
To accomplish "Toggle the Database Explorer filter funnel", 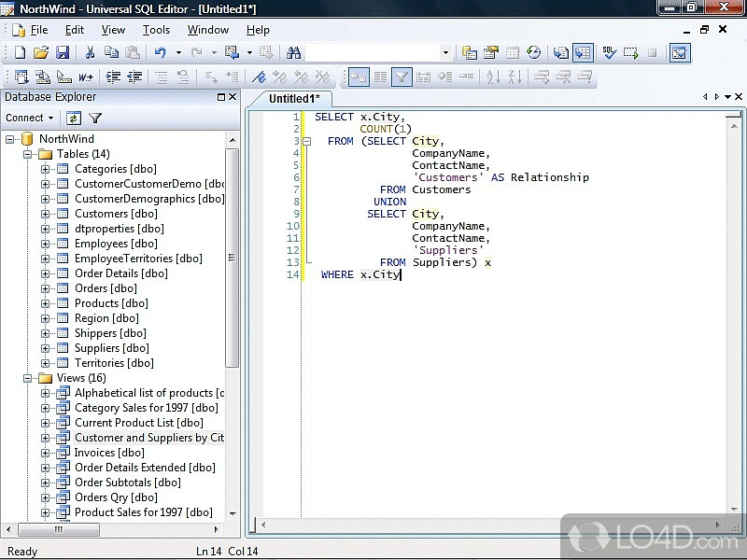I will pos(95,118).
